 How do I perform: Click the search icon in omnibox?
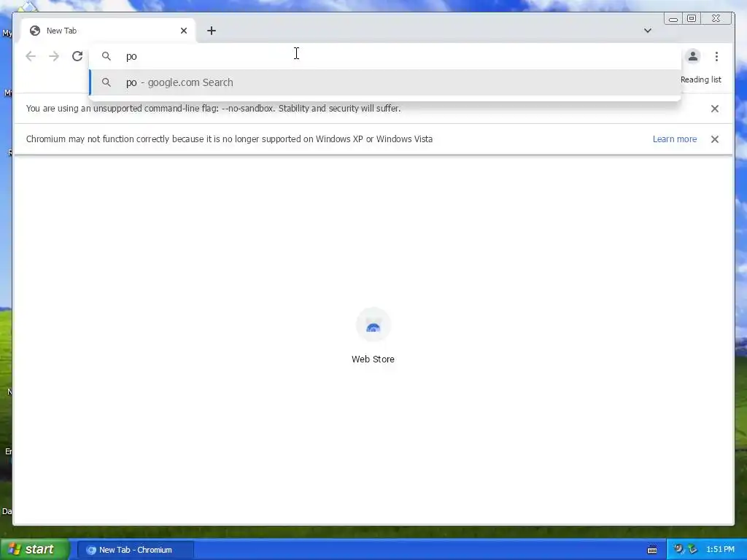tap(107, 56)
